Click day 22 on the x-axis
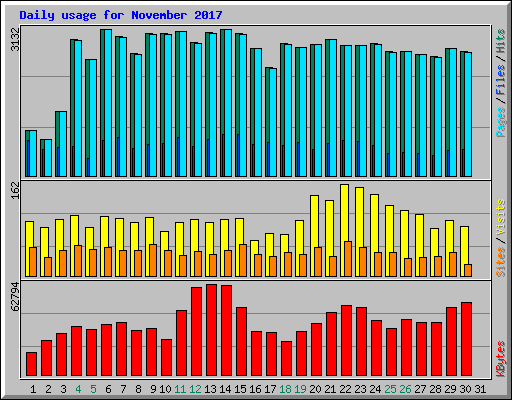The height and width of the screenshot is (400, 512). click(345, 389)
